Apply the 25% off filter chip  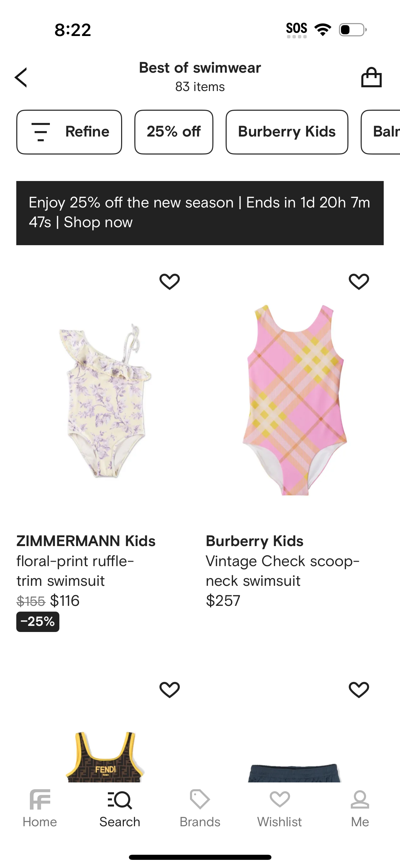pos(174,132)
